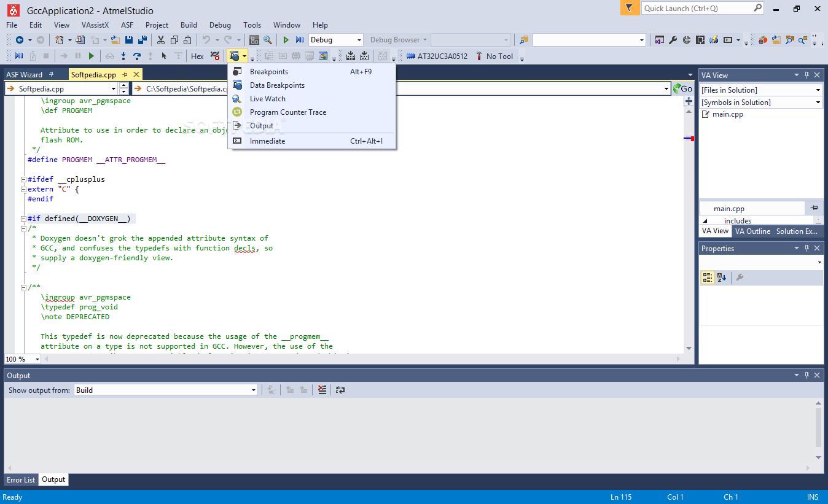
Task: Click the Output panel vertical scrollbar
Action: (x=818, y=428)
